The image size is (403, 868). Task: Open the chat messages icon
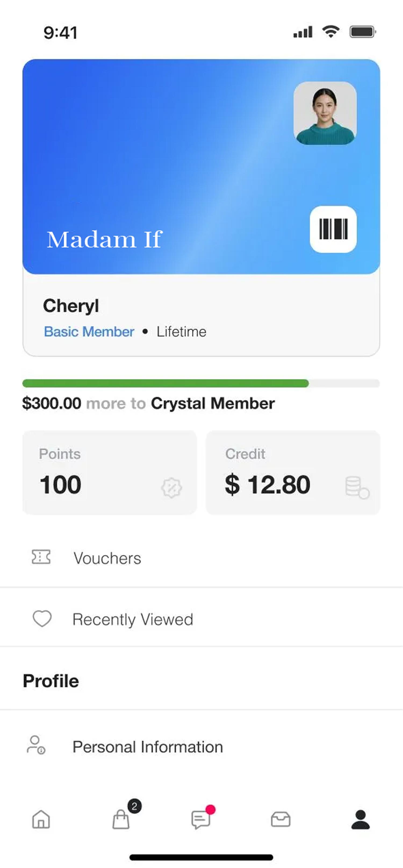pyautogui.click(x=201, y=819)
